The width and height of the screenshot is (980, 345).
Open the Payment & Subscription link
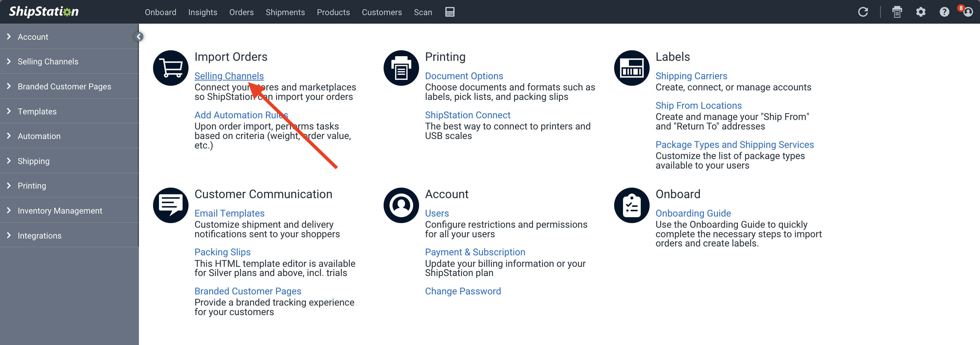[x=475, y=252]
